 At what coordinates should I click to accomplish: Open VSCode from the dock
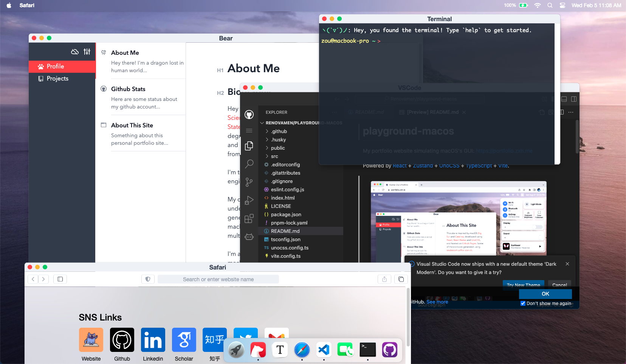[324, 350]
